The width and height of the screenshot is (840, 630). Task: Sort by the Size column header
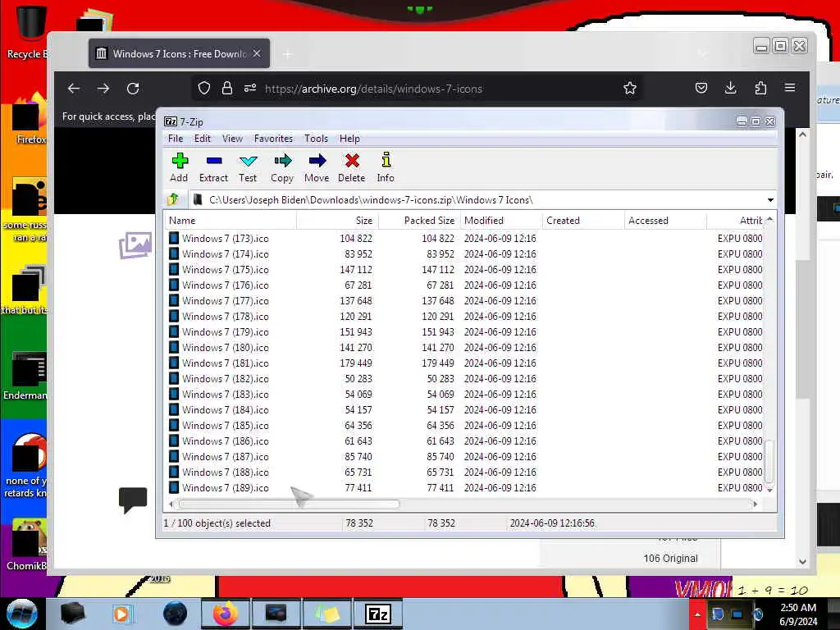click(x=337, y=221)
